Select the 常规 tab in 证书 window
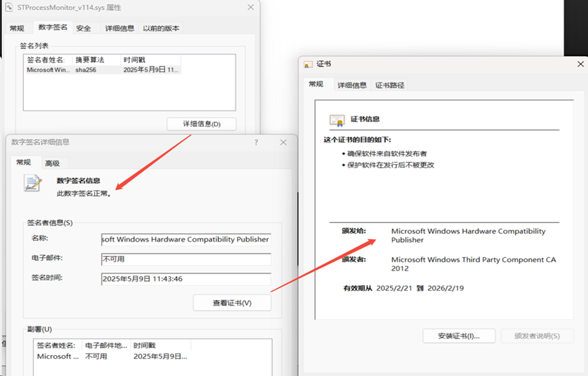The height and width of the screenshot is (376, 588). 316,84
